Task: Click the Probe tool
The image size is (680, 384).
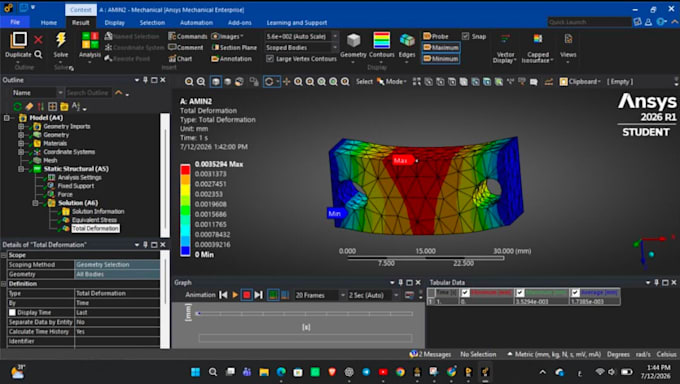Action: coord(436,36)
